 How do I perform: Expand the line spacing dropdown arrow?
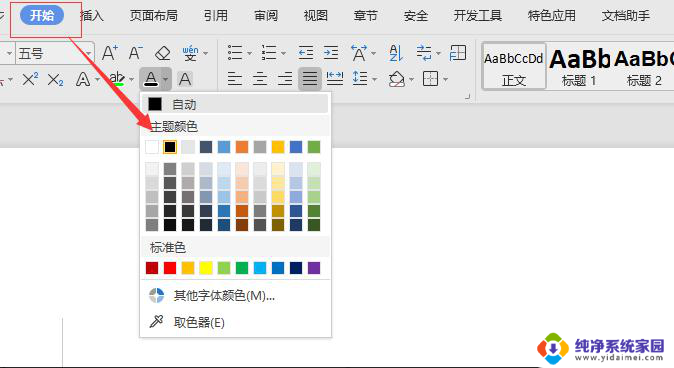[x=374, y=80]
